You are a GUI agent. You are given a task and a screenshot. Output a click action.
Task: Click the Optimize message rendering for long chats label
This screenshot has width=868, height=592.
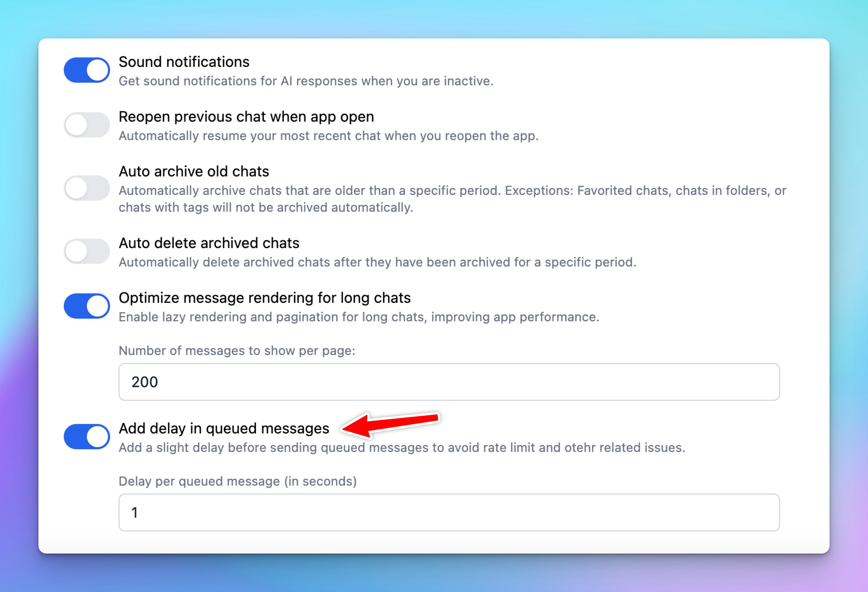(265, 298)
